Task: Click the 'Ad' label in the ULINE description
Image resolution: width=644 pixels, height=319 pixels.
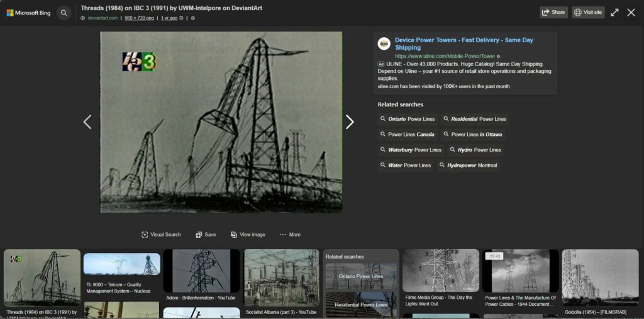Action: click(x=380, y=64)
